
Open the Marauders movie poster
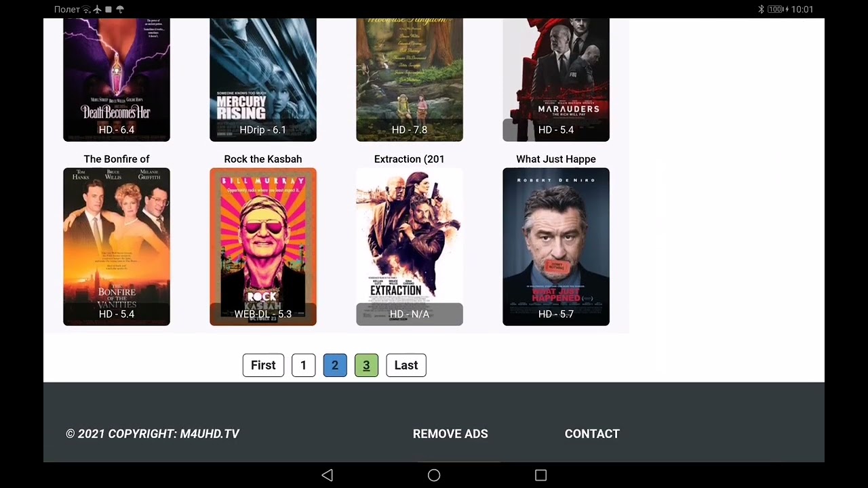pyautogui.click(x=556, y=79)
